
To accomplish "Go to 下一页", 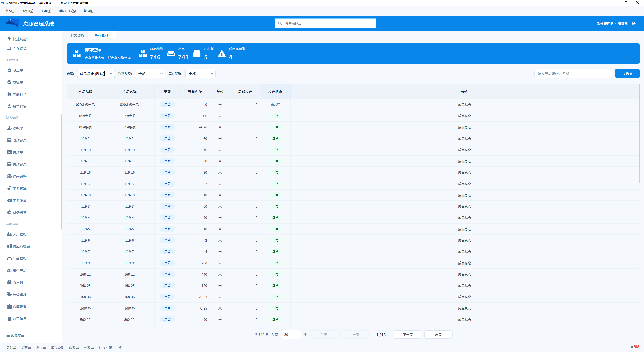I will click(408, 335).
